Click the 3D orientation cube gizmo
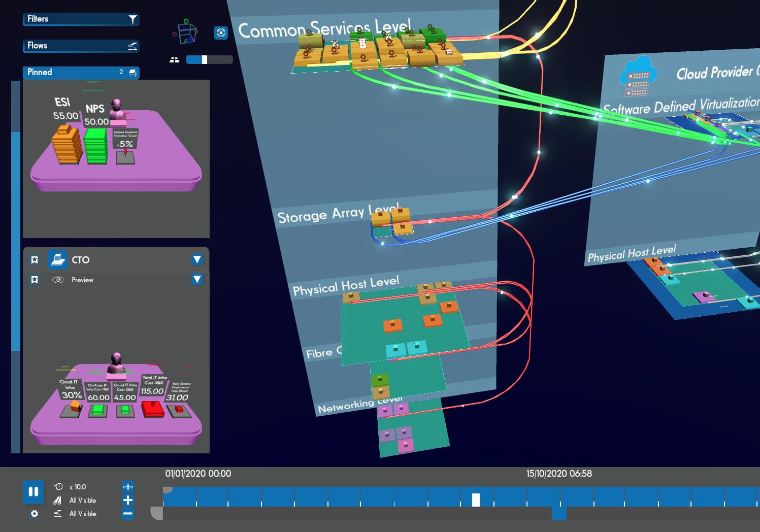The image size is (760, 532). [x=185, y=32]
